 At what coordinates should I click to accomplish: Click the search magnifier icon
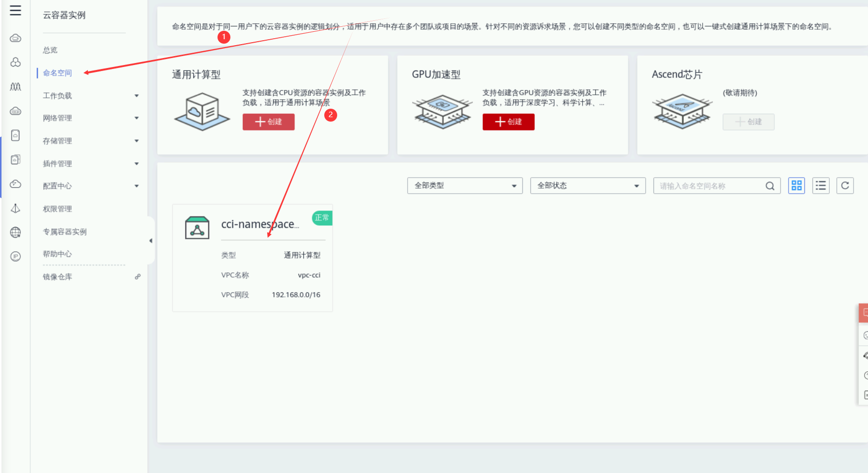(770, 186)
